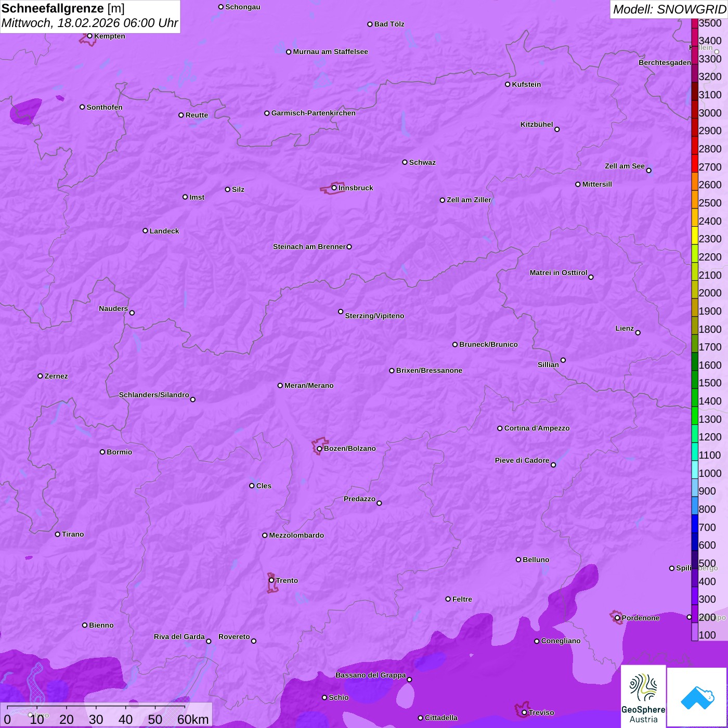Click the Bad Tölz location dot
Image resolution: width=728 pixels, height=728 pixels.
pos(370,24)
